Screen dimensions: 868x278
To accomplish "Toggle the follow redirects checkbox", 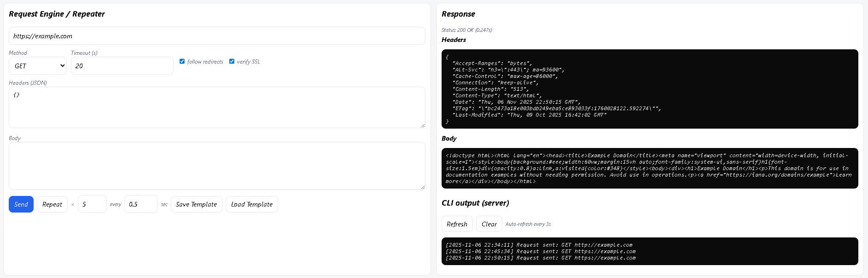I will pos(182,61).
